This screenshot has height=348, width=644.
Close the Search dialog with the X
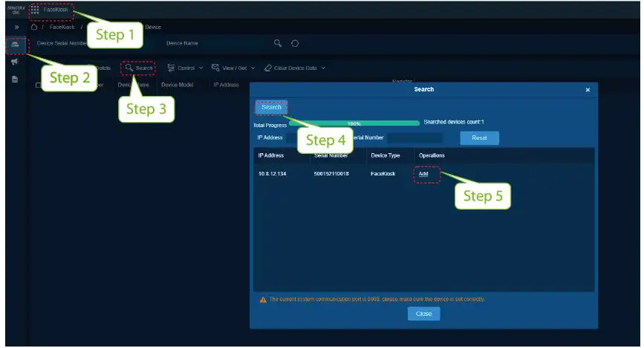pyautogui.click(x=588, y=90)
